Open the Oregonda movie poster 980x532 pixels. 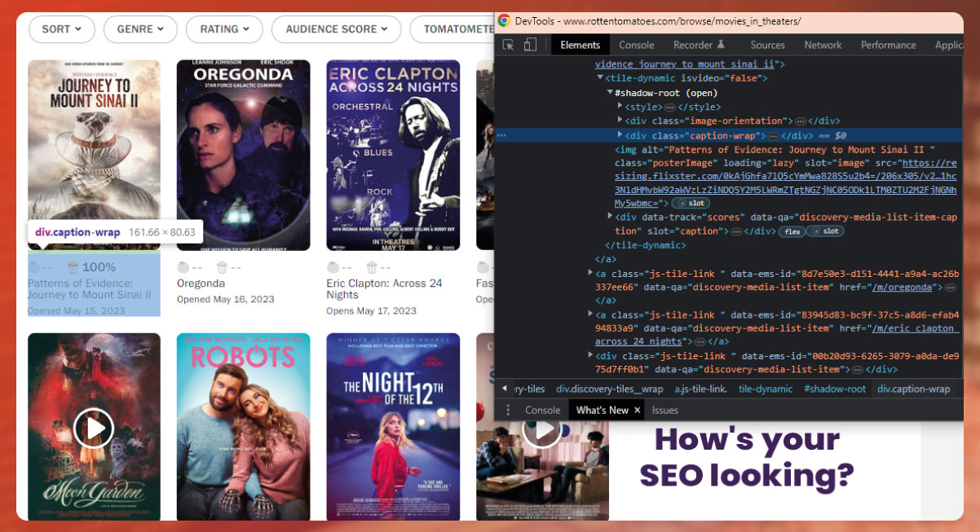click(x=243, y=155)
